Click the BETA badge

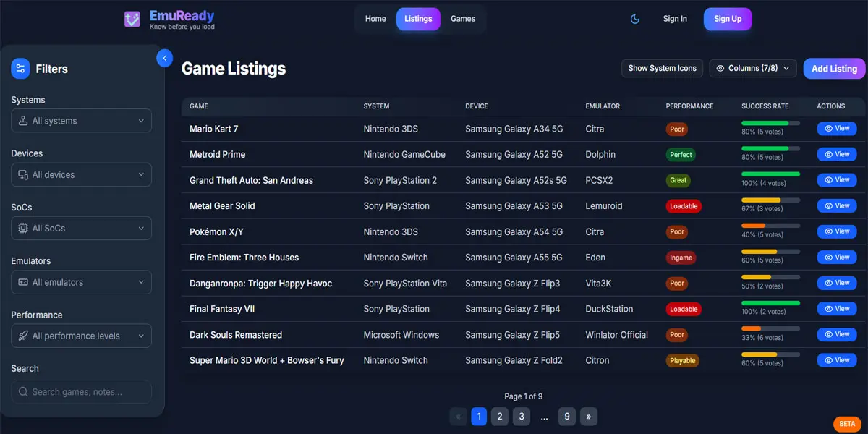[847, 424]
